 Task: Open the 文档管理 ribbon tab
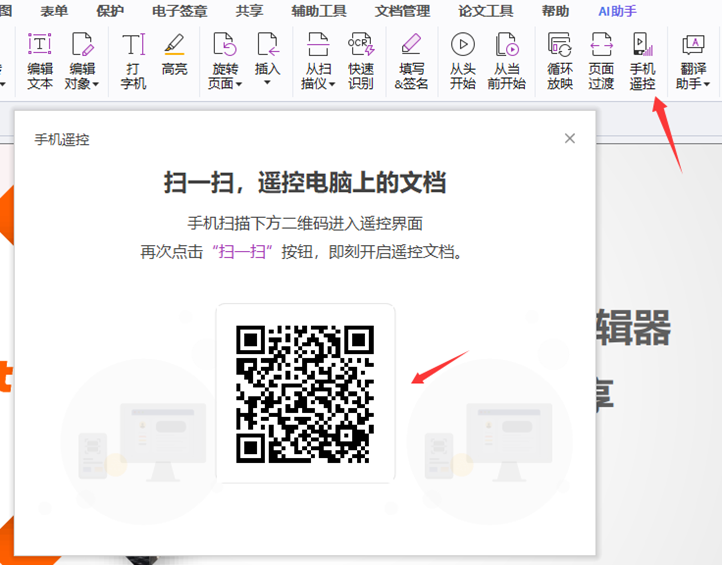pos(402,11)
